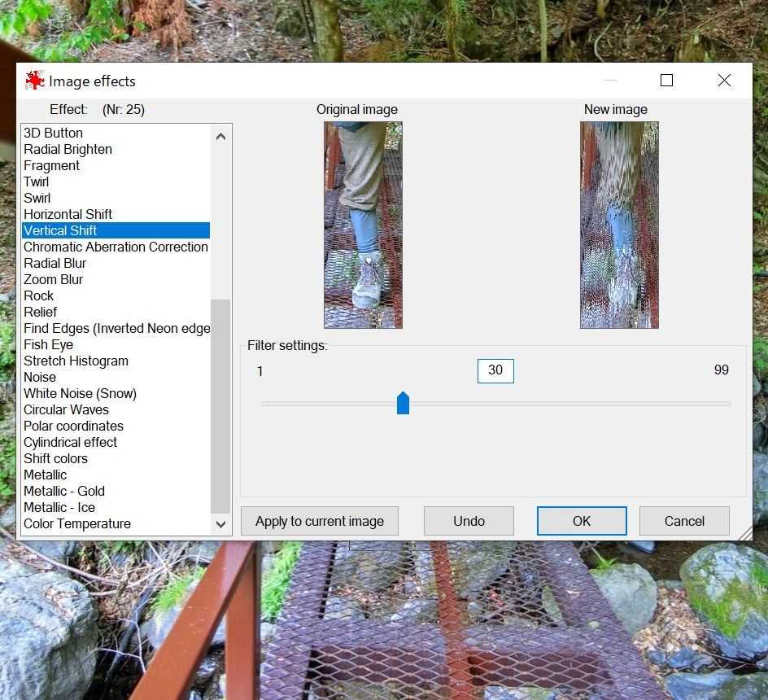The image size is (768, 700).
Task: Confirm with the OK button
Action: coord(581,521)
